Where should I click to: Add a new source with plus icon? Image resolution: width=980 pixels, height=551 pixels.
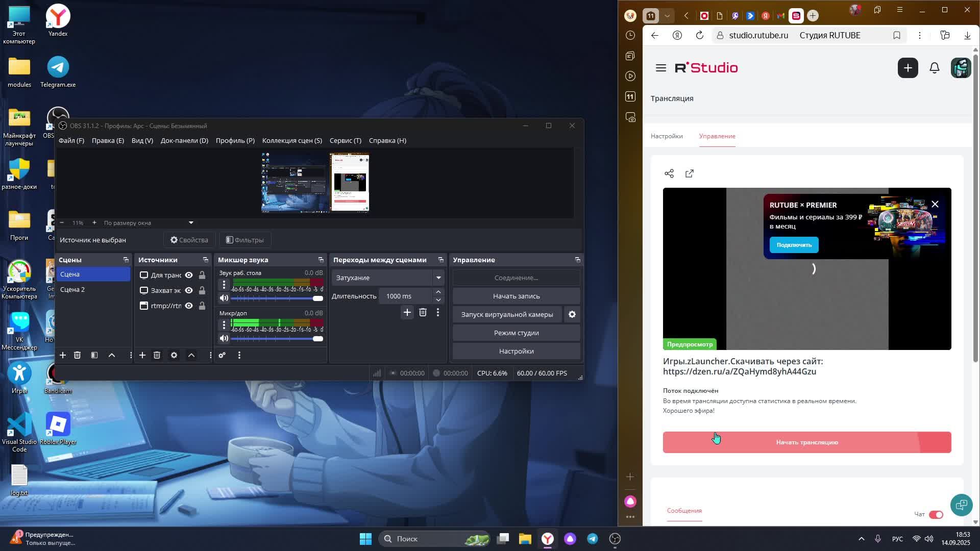pyautogui.click(x=142, y=355)
